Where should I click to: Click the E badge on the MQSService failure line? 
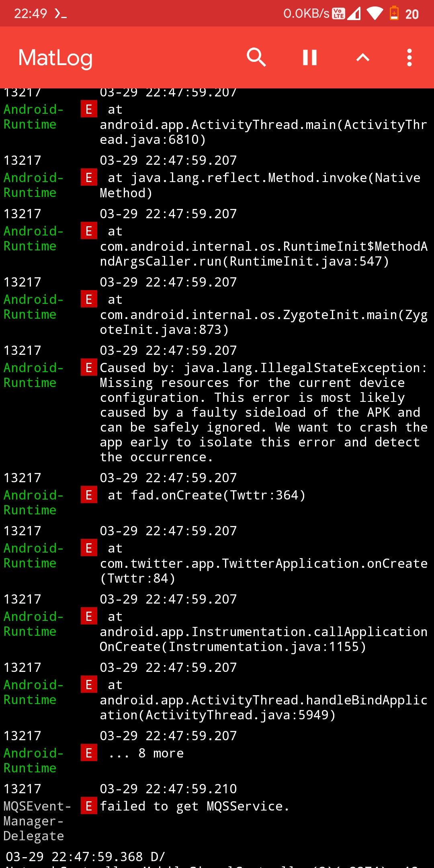coord(89,806)
